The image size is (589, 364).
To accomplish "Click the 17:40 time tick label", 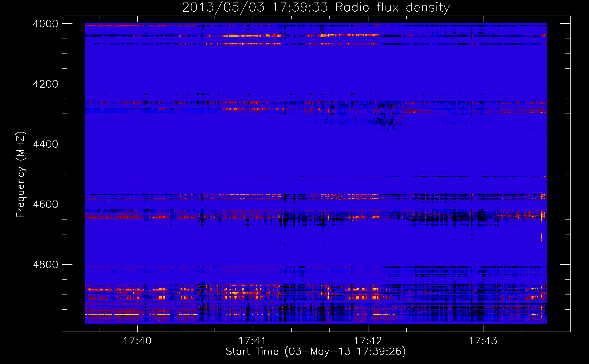I will tap(137, 341).
